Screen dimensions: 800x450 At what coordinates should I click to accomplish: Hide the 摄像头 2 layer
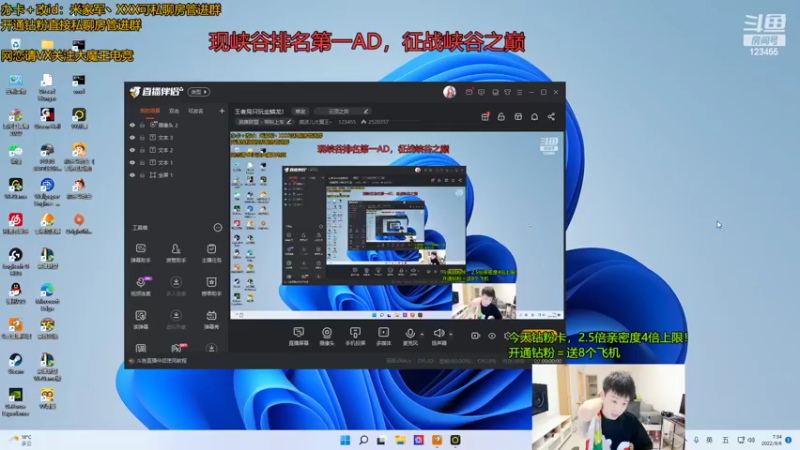pyautogui.click(x=132, y=125)
